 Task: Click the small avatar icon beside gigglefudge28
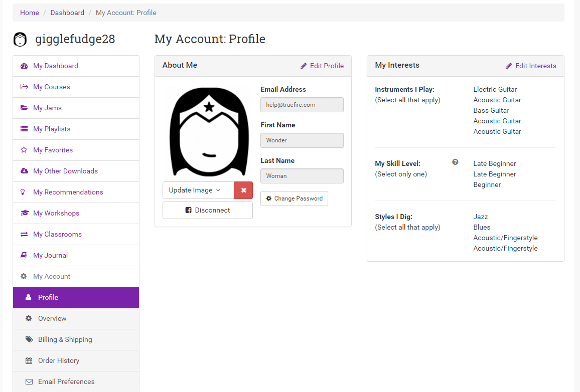tap(20, 39)
